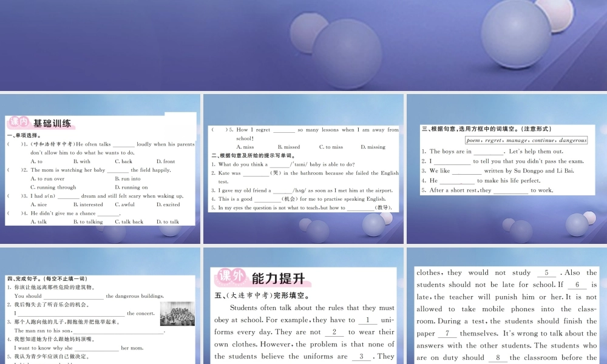Choose option 'D. running on'
Image resolution: width=607 pixels, height=364 pixels.
(x=131, y=187)
